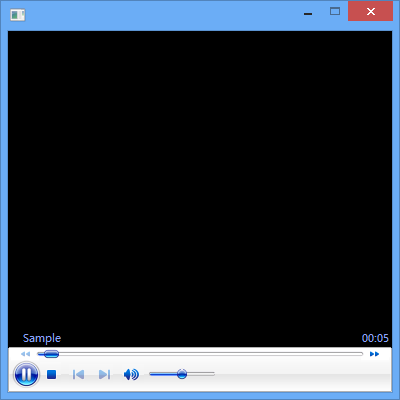Click the application icon in title bar
This screenshot has height=400, width=400.
tap(18, 15)
